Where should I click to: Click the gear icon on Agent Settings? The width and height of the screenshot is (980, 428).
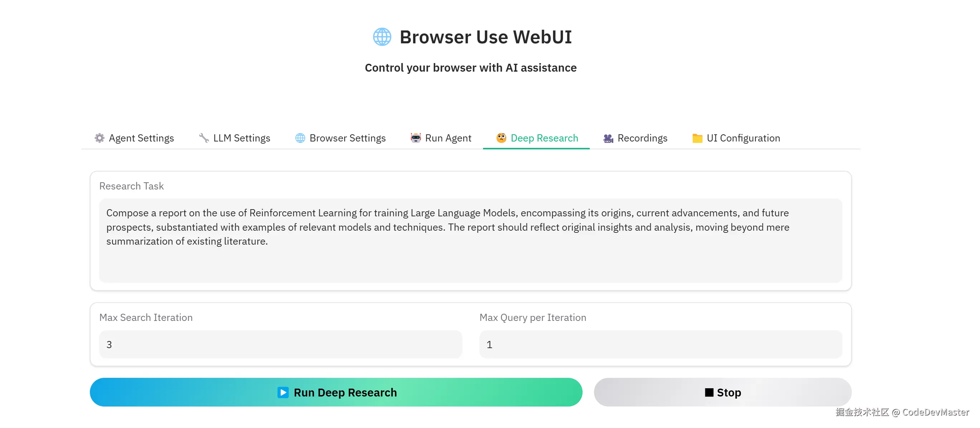point(99,138)
